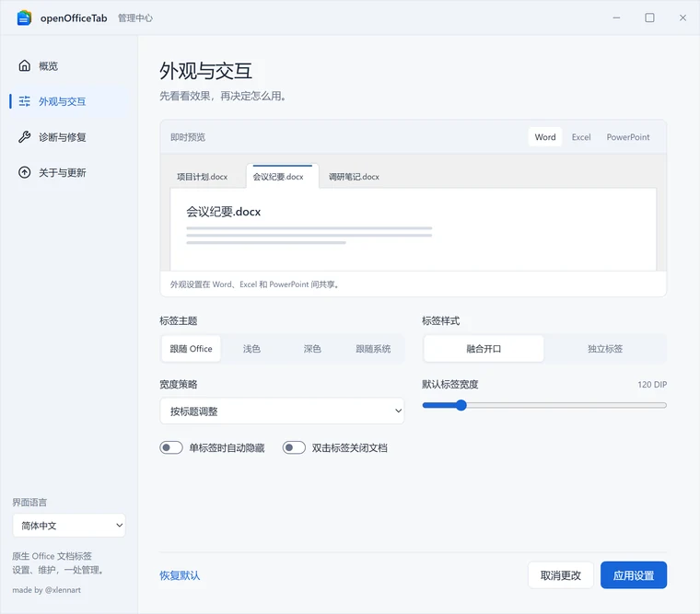Screen dimensions: 700x614
Task: Select the 调研笔记.docx preview tab
Action: click(x=354, y=177)
